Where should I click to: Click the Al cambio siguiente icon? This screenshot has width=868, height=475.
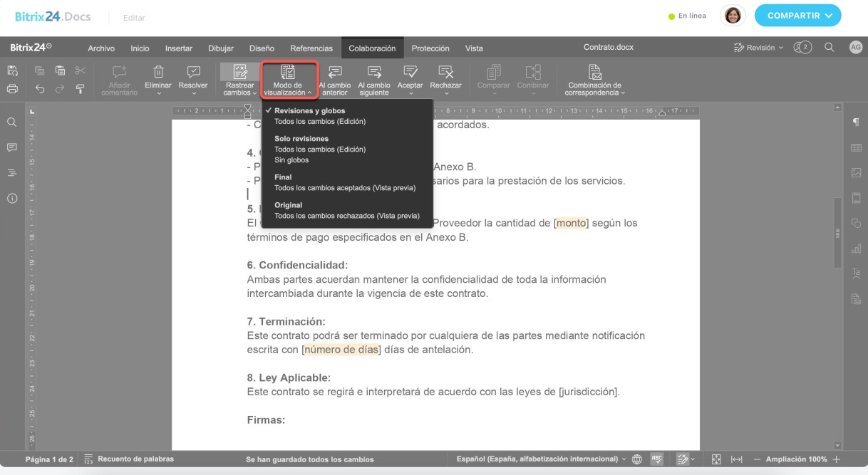tap(374, 72)
